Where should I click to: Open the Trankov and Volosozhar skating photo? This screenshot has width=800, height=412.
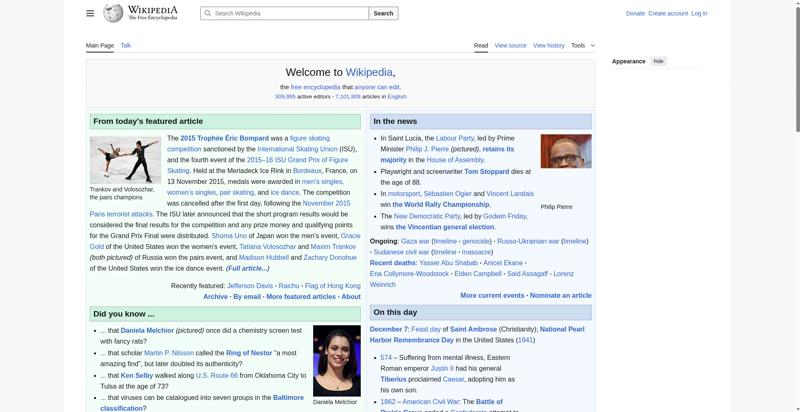[x=125, y=159]
